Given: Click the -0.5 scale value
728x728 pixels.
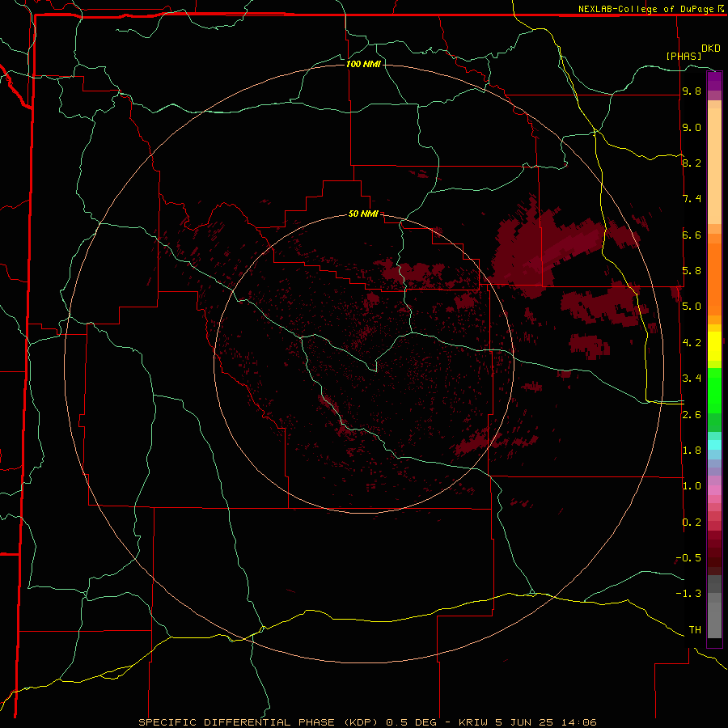Looking at the screenshot, I should point(688,558).
